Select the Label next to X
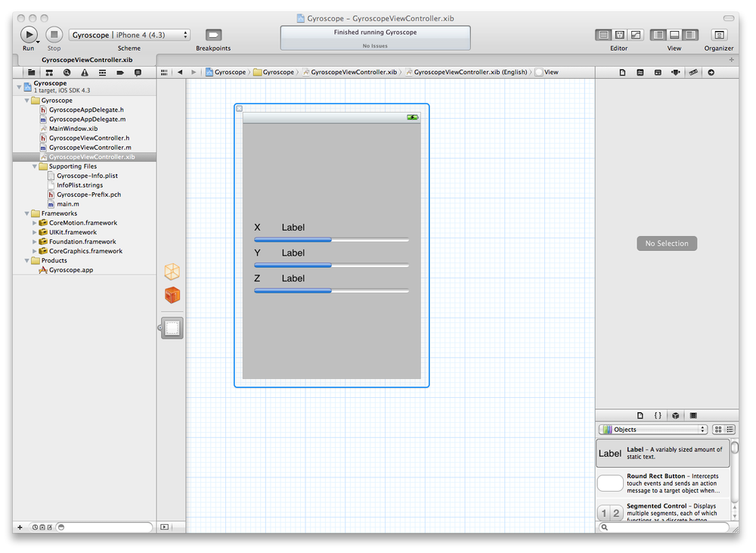Viewport: 756px width, 553px height. point(293,228)
